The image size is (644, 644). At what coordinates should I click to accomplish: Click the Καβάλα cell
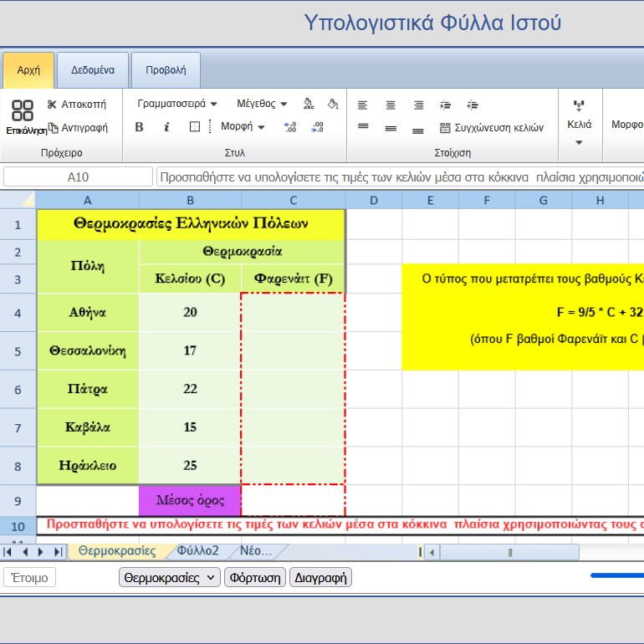(x=88, y=427)
